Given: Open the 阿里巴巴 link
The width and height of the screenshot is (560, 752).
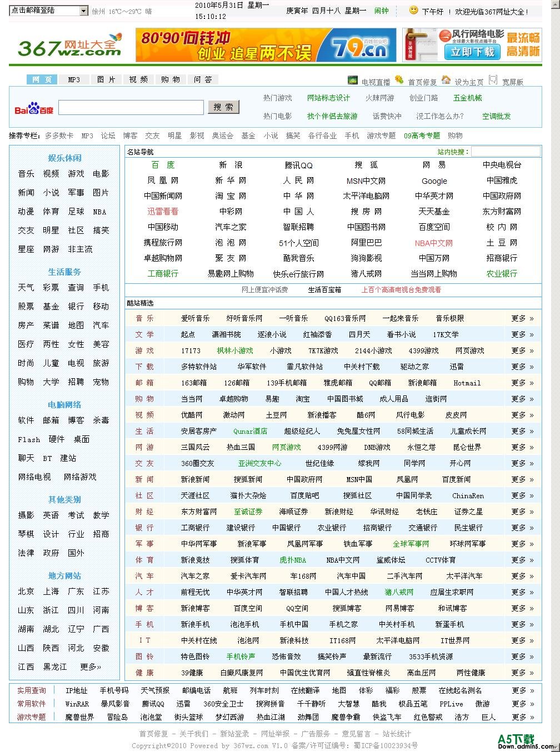Looking at the screenshot, I should (x=367, y=243).
